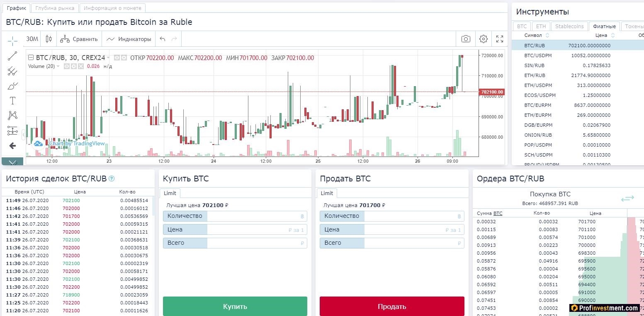The width and height of the screenshot is (644, 316).
Task: Click best buy price 702100
Action: point(213,205)
